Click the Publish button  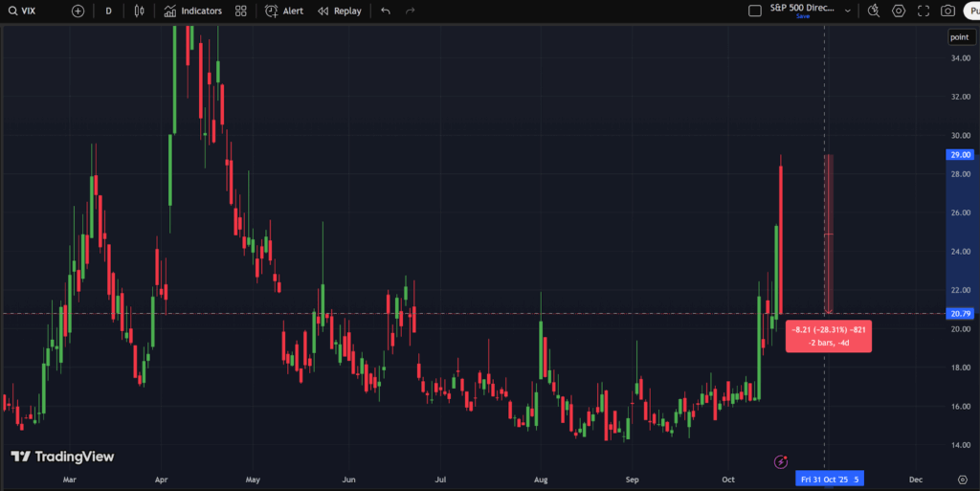970,11
